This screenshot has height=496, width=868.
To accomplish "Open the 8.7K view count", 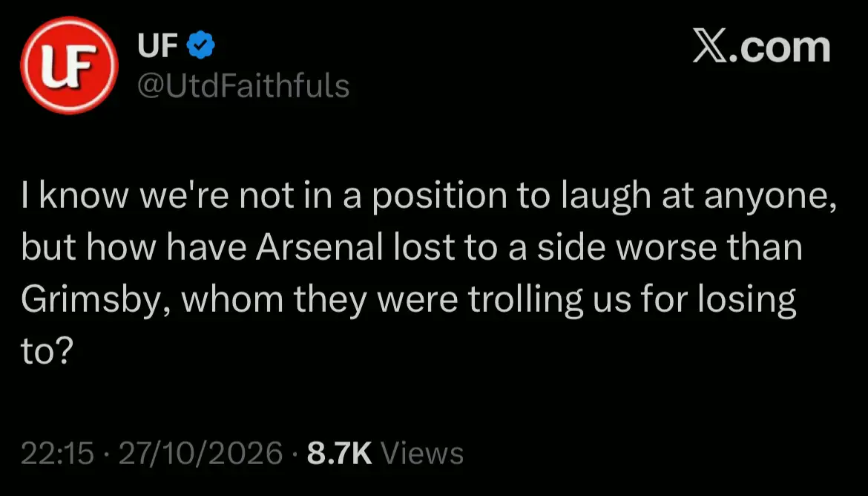I will (339, 453).
